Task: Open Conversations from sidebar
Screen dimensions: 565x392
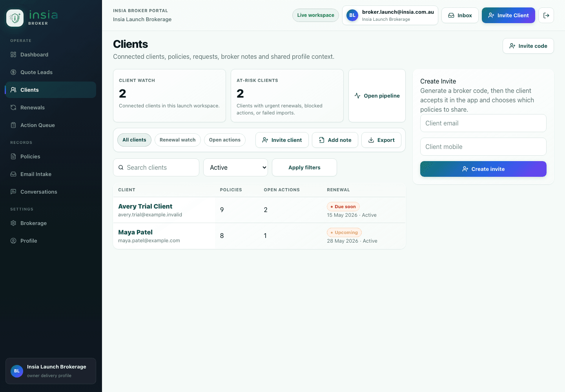Action: pyautogui.click(x=51, y=192)
